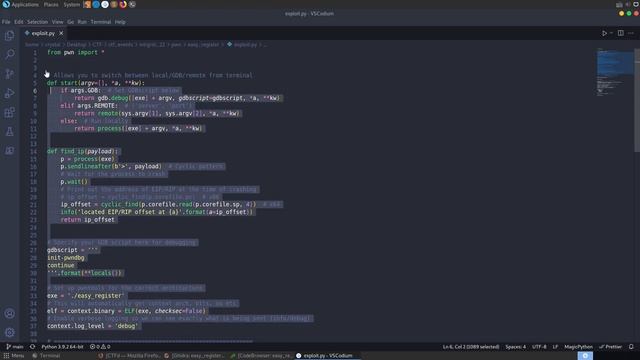Click the main git branch indicator
Image resolution: width=640 pixels, height=360 pixels.
coord(15,347)
